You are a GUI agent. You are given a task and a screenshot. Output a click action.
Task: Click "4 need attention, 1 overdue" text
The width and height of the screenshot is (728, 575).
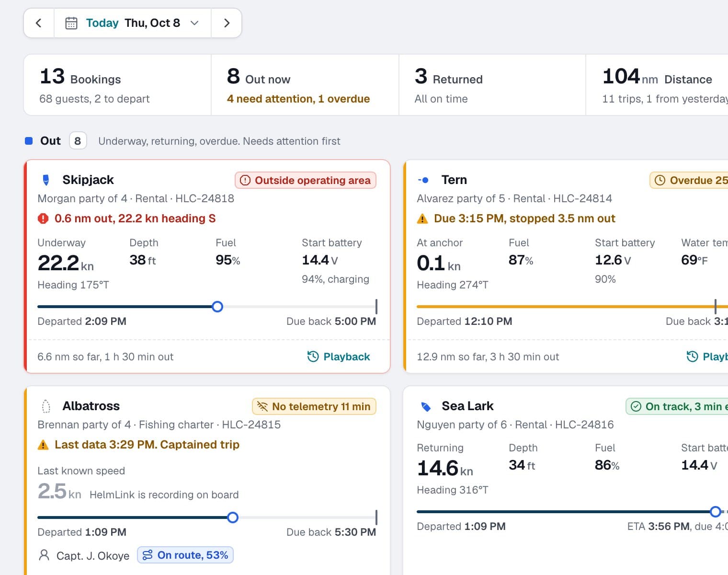[x=298, y=99]
